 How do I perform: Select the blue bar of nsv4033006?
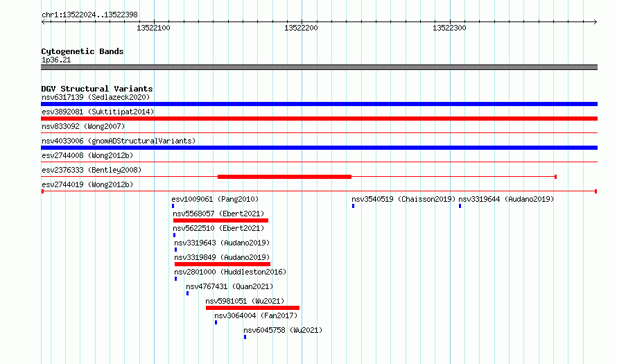pyautogui.click(x=319, y=148)
